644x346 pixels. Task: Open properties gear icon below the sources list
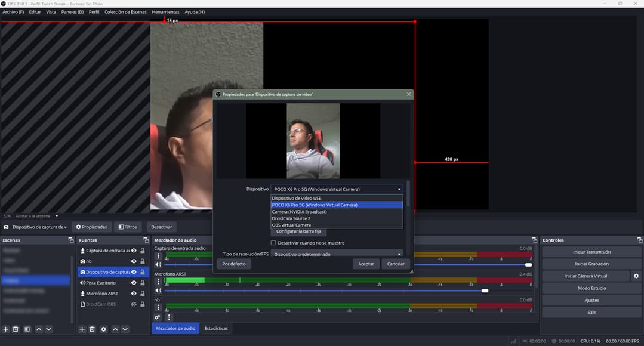103,329
